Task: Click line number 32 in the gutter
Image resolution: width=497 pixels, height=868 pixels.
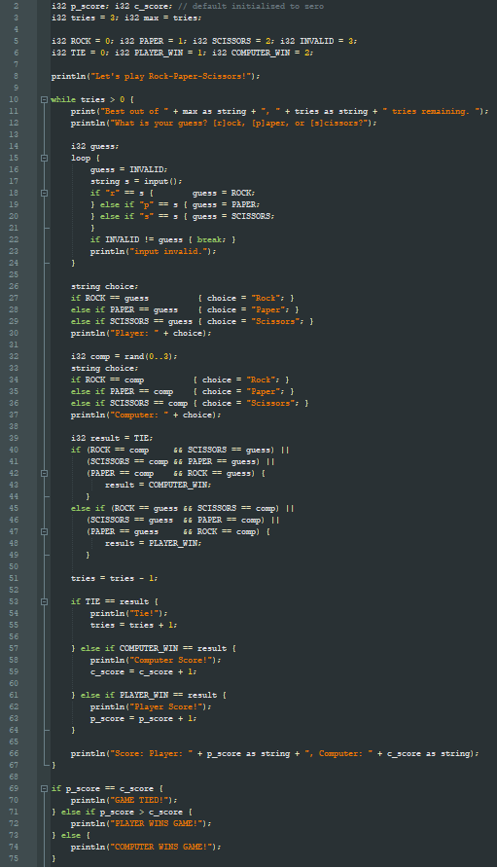Action: [x=14, y=356]
